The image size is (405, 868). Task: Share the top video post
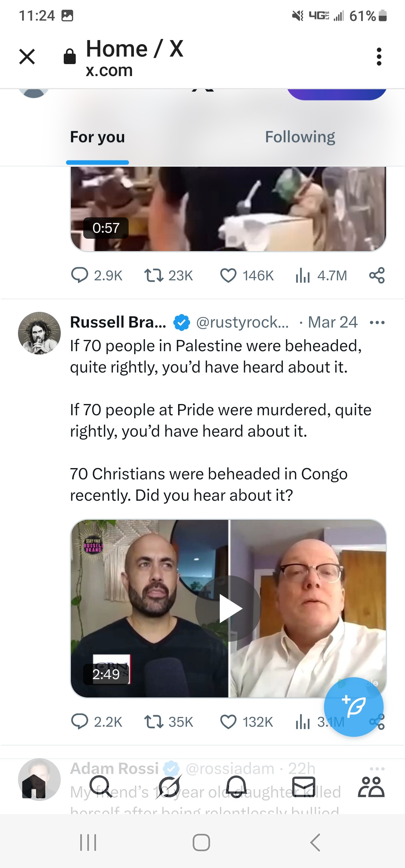point(377,275)
